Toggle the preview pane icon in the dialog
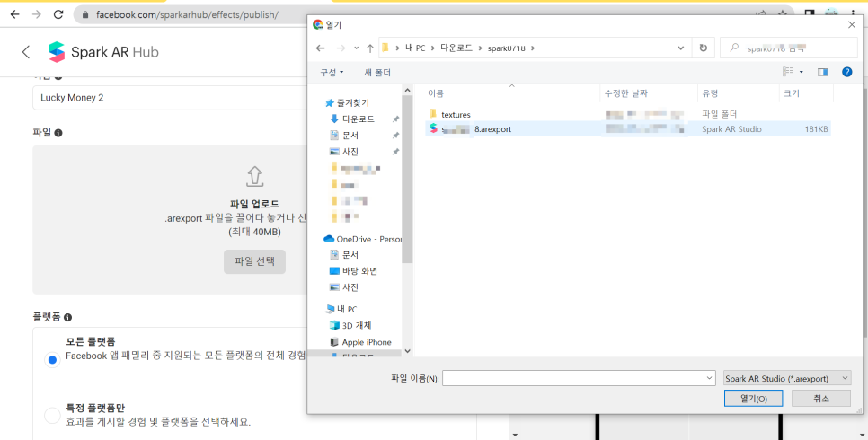 tap(822, 72)
